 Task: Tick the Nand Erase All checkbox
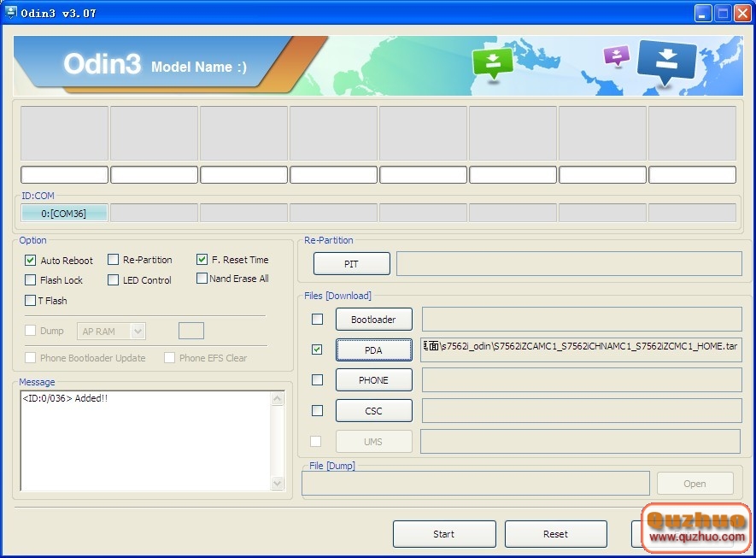click(x=202, y=279)
